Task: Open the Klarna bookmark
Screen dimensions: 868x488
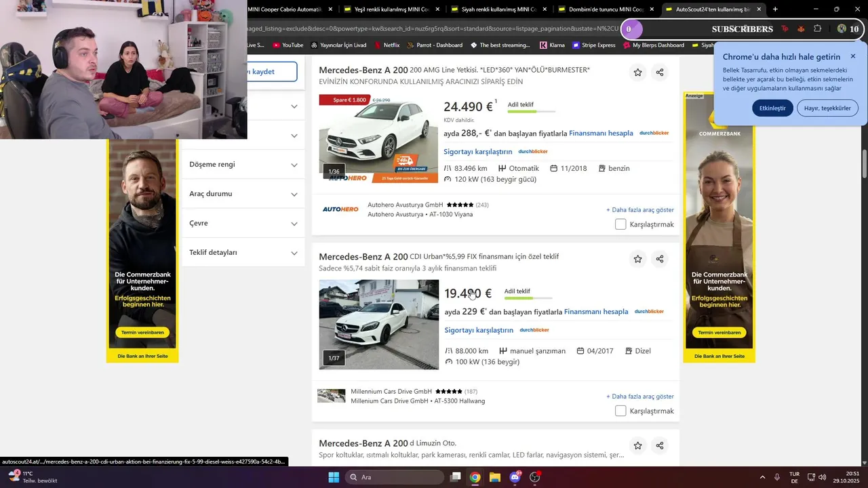Action: tap(552, 45)
